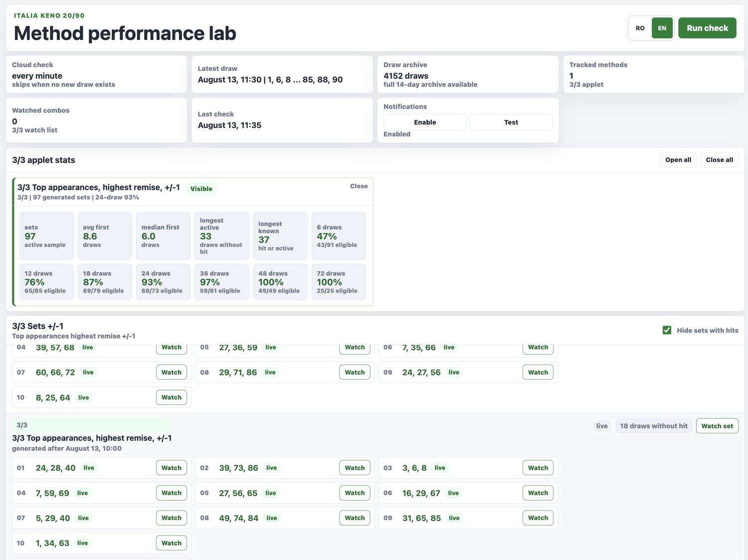
Task: Select the 24 draws 93% stat tile
Action: point(163,282)
